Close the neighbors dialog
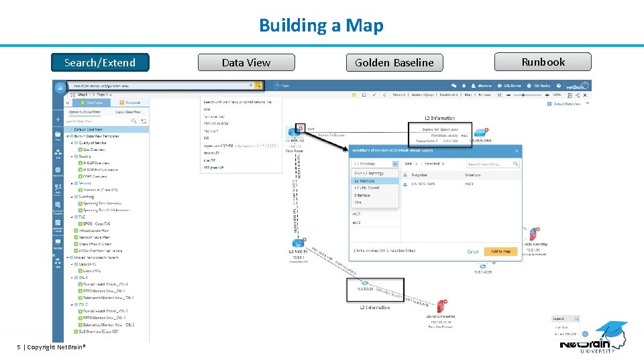Image resolution: width=644 pixels, height=362 pixels. pyautogui.click(x=517, y=151)
